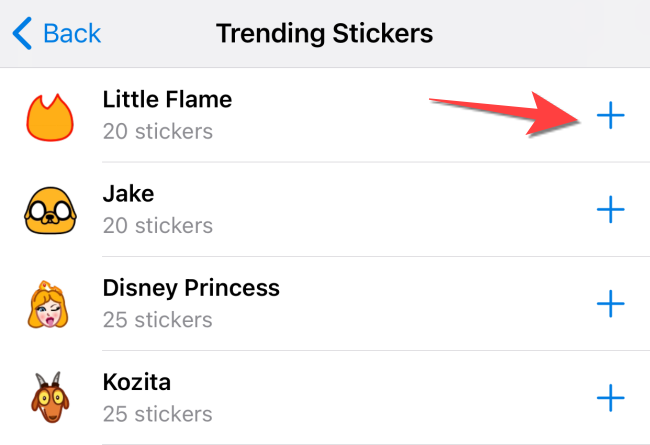The width and height of the screenshot is (650, 445).
Task: Click the back chevron arrow
Action: click(21, 33)
